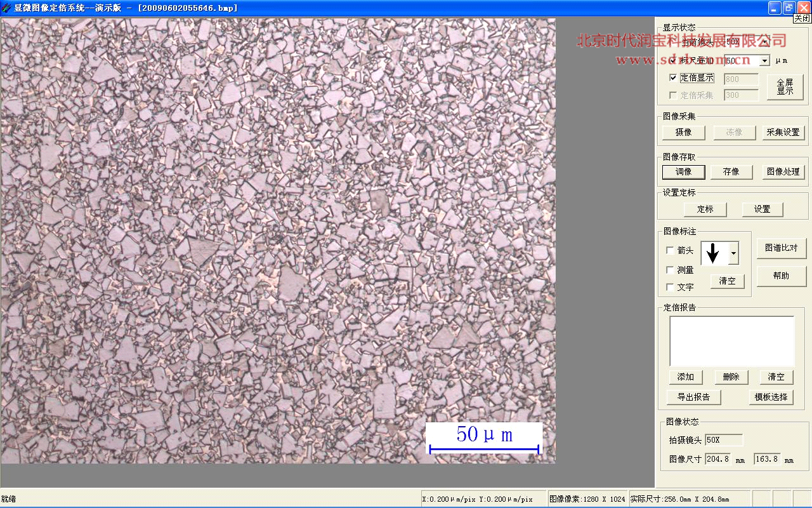This screenshot has width=812, height=508.
Task: Click the 帮助 help button
Action: coord(782,276)
